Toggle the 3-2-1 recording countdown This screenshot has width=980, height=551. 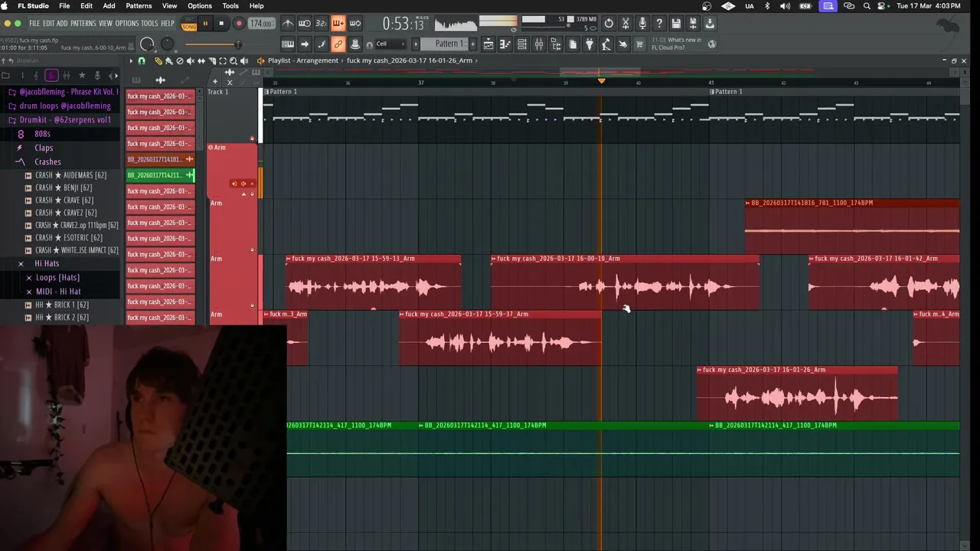tap(322, 24)
